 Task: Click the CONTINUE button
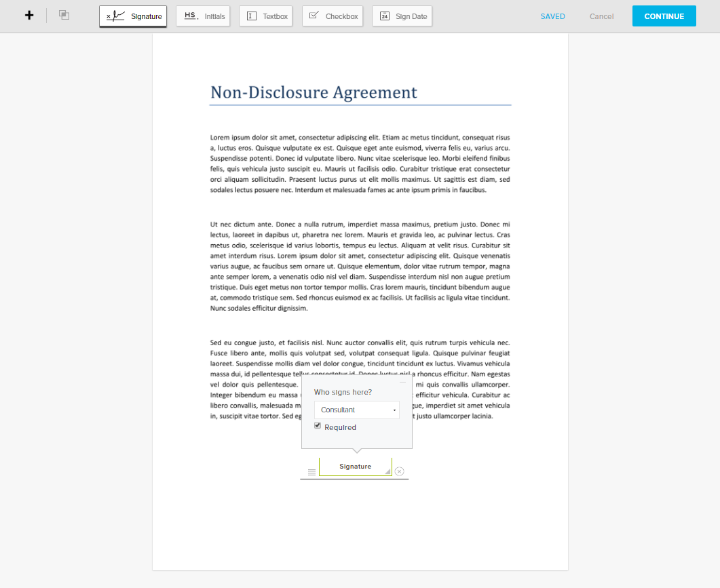tap(664, 16)
